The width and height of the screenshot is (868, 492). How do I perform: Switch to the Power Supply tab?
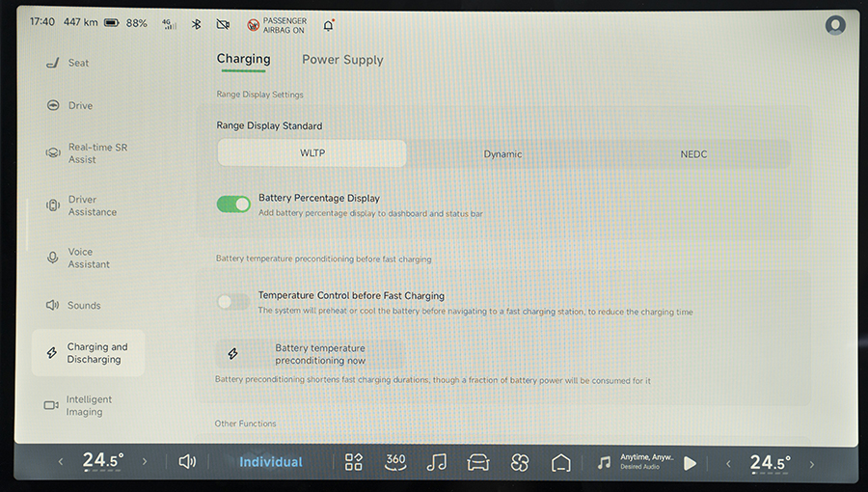click(342, 60)
